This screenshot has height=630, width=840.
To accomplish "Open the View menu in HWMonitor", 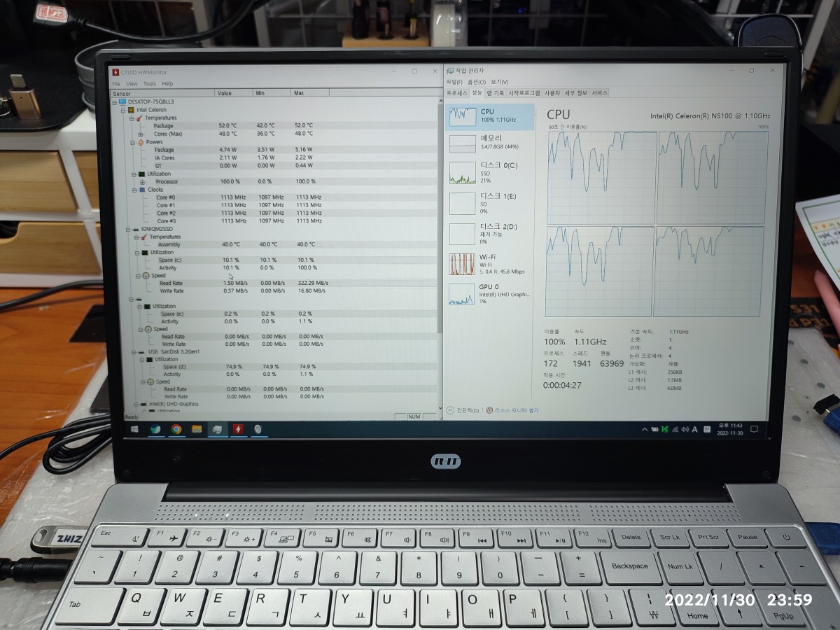I will coord(132,84).
